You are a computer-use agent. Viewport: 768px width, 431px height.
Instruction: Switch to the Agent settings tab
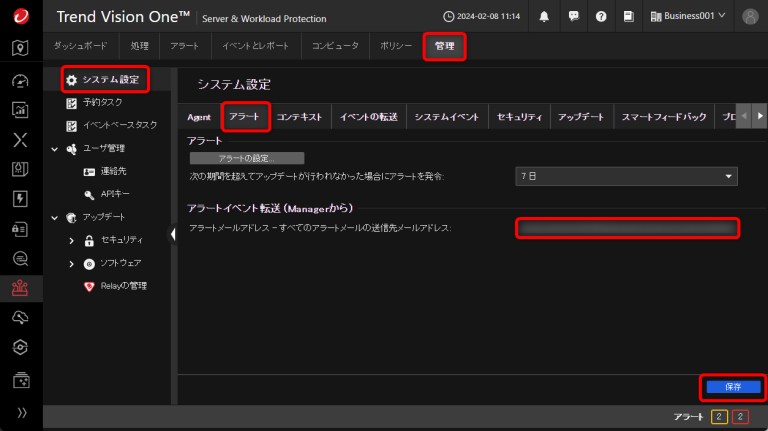pos(199,117)
